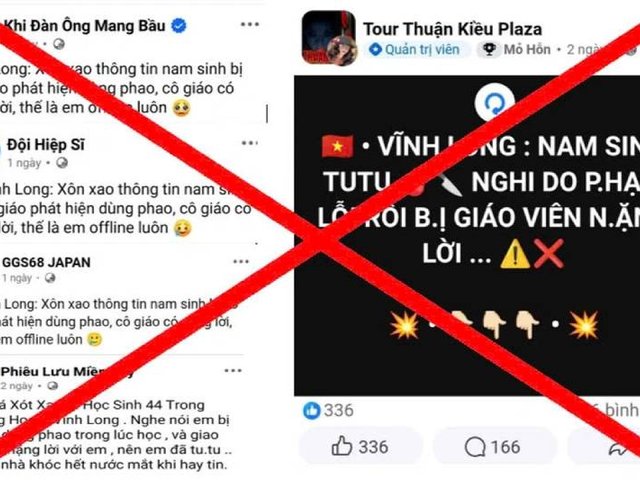The width and height of the screenshot is (640, 480).
Task: Click the Mỏ Hỗn trophy badge
Action: tap(517, 49)
